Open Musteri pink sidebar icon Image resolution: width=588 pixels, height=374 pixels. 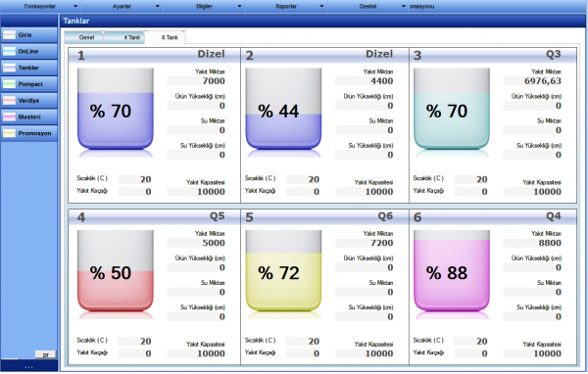pyautogui.click(x=9, y=117)
